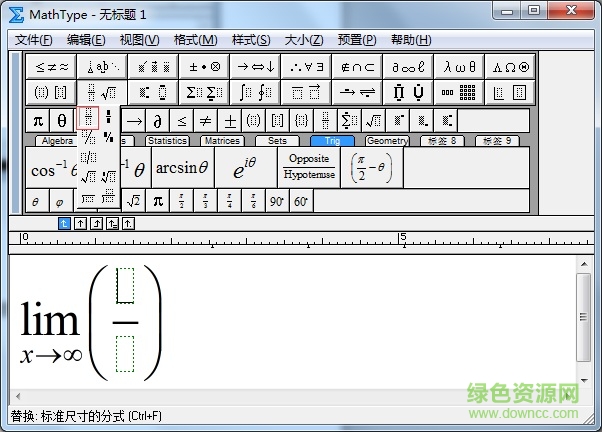Insert the theta symbol from the toolbar
The height and width of the screenshot is (432, 602).
coord(62,121)
